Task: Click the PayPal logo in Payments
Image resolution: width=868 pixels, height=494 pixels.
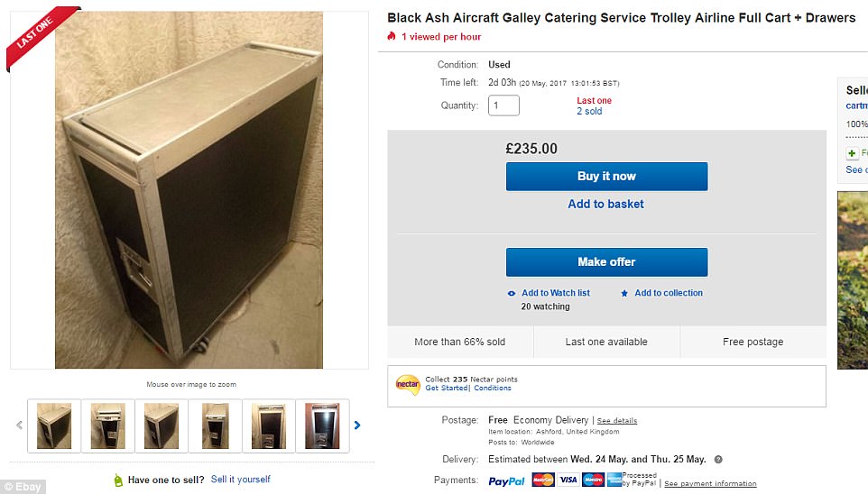Action: [506, 481]
